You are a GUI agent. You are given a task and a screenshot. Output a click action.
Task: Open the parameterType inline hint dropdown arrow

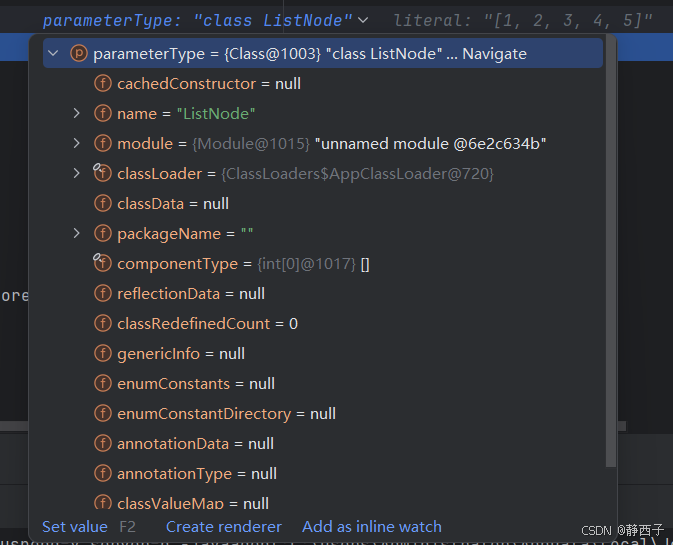(x=363, y=20)
